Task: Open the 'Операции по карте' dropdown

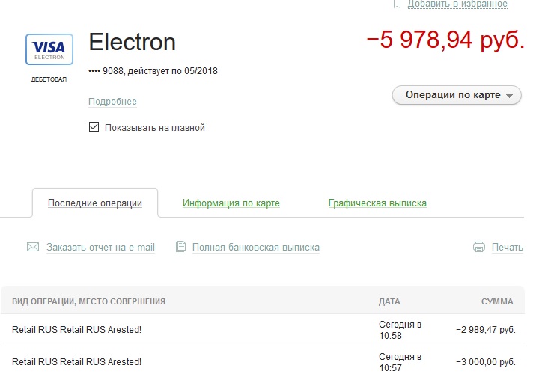Action: [457, 95]
